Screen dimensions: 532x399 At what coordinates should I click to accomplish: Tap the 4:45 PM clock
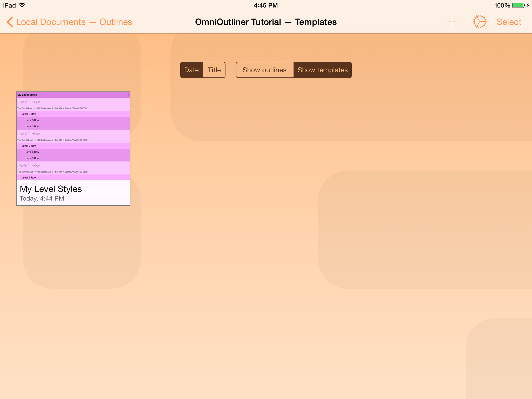pos(266,5)
